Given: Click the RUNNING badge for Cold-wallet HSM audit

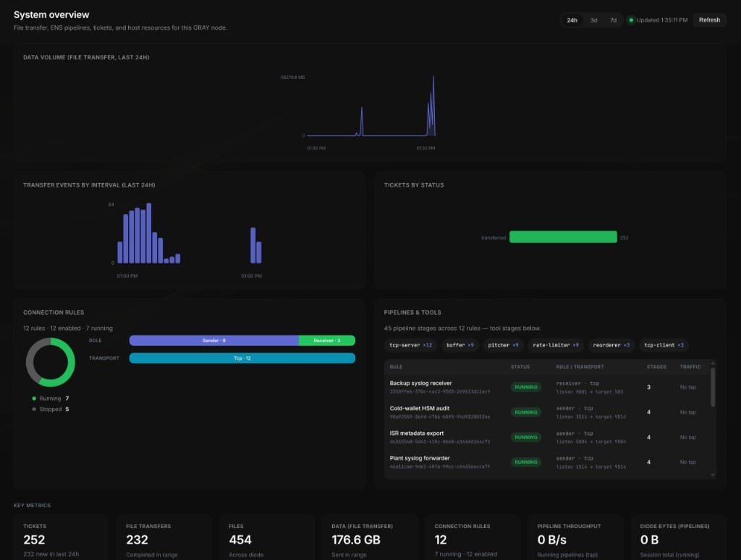Looking at the screenshot, I should pos(525,412).
